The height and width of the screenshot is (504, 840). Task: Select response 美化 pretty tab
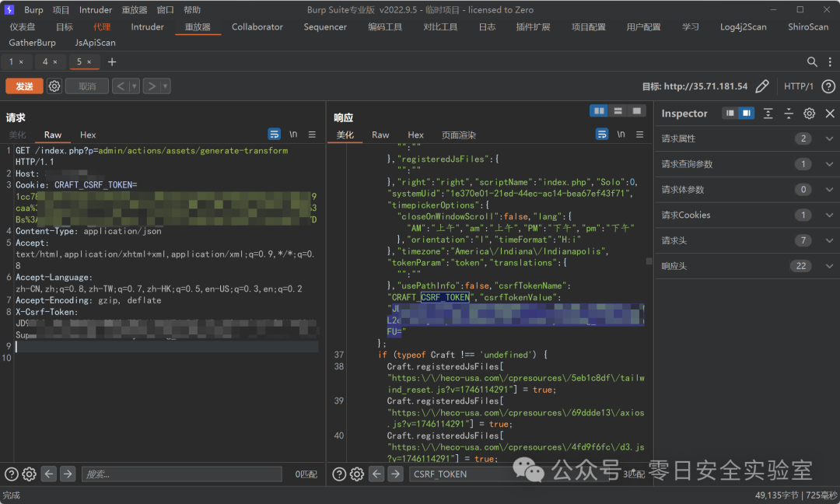click(345, 135)
